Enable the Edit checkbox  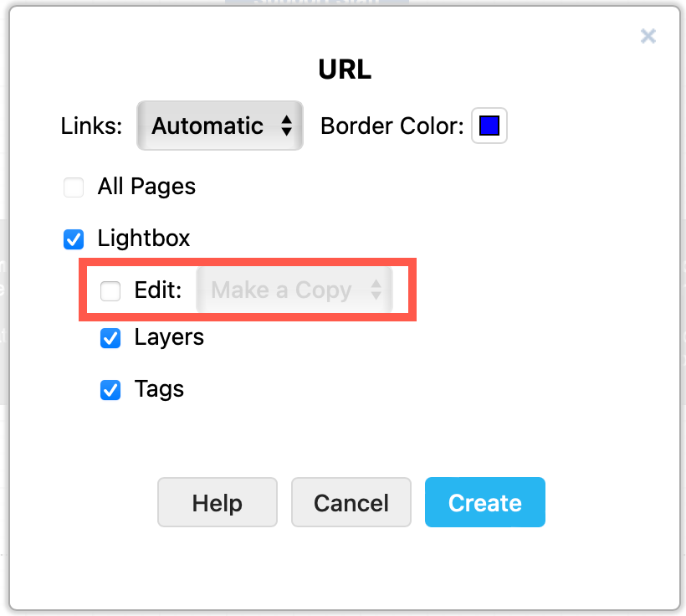point(110,290)
